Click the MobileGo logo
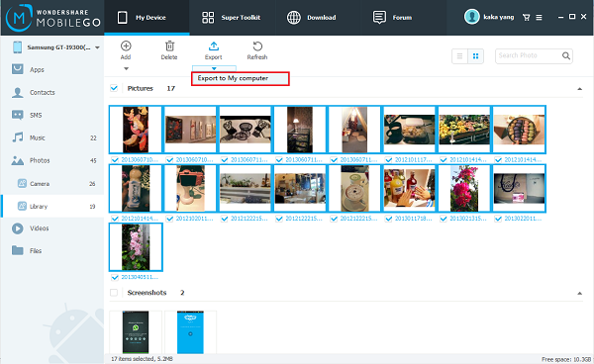This screenshot has height=364, width=594. [x=52, y=18]
